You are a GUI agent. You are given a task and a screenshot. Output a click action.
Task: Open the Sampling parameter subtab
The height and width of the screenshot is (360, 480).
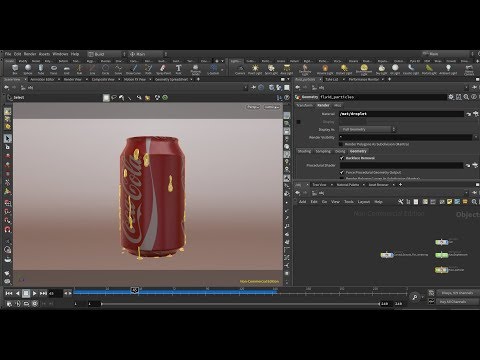point(323,151)
